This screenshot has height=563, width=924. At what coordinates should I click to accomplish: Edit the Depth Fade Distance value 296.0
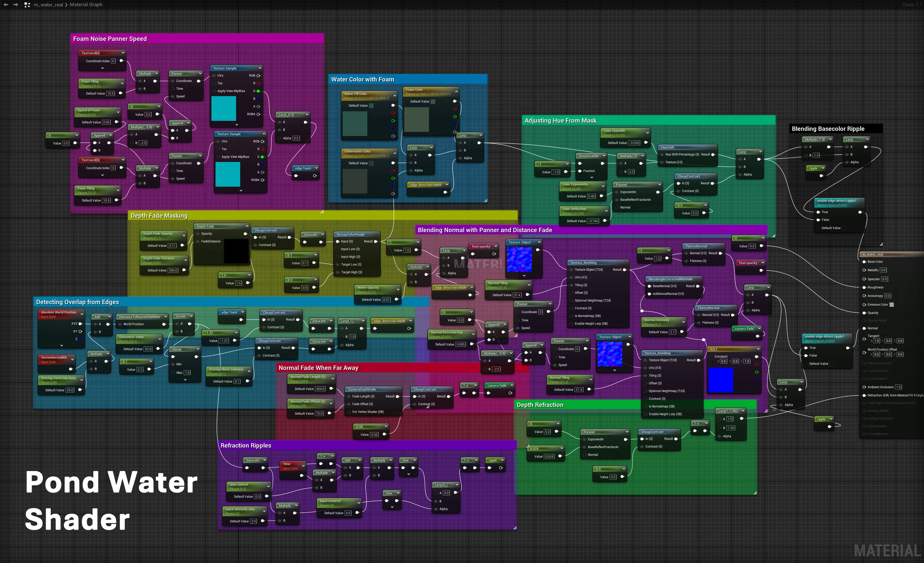[173, 270]
